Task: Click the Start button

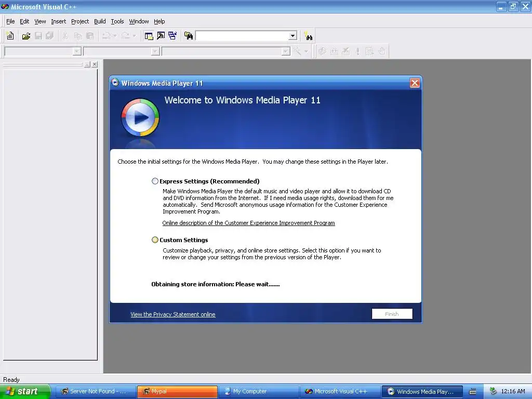Action: 25,391
